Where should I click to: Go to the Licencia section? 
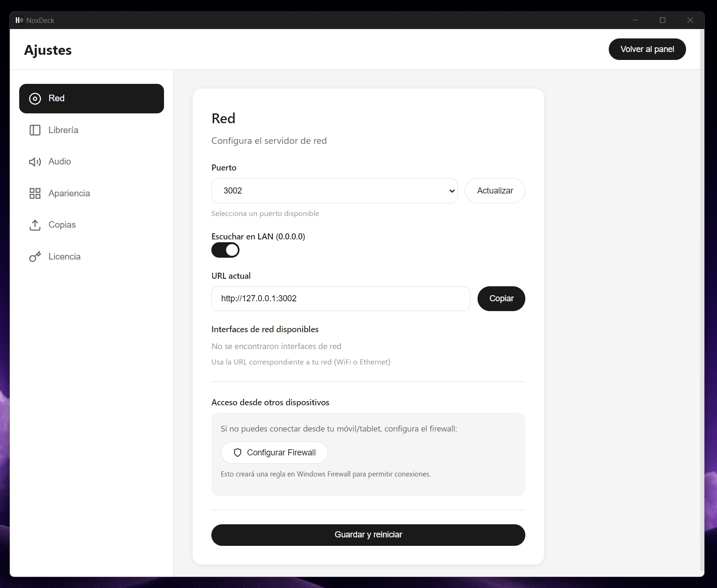(x=64, y=257)
